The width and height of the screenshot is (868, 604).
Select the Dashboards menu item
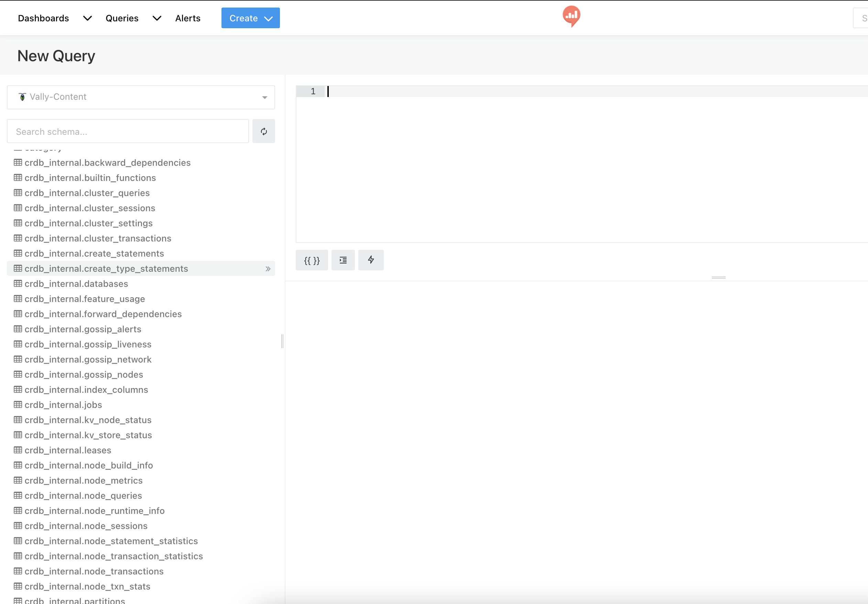tap(43, 18)
